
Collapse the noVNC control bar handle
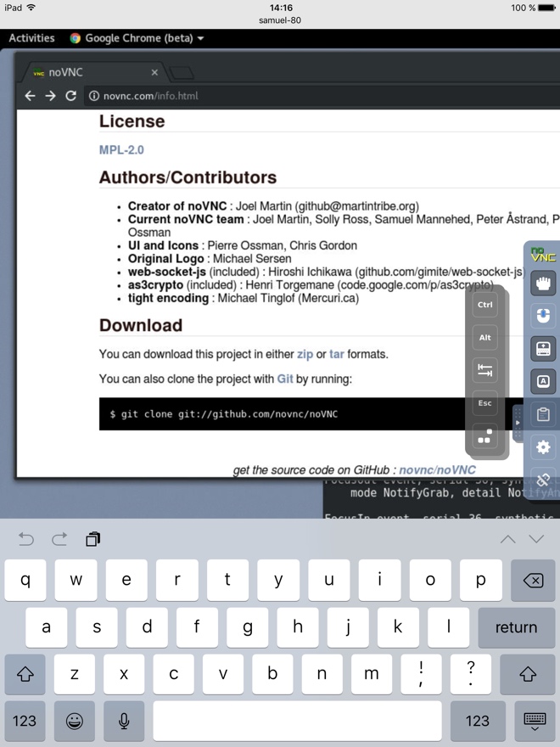point(518,423)
